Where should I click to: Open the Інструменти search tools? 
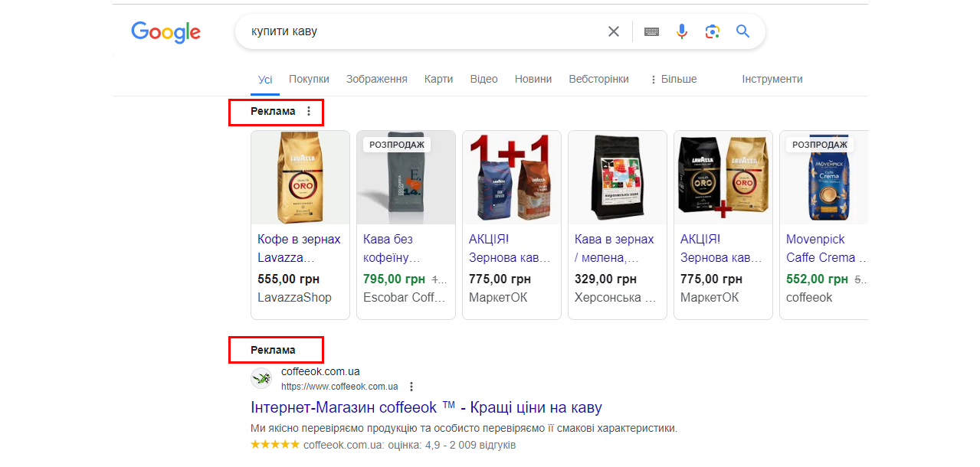pos(772,79)
